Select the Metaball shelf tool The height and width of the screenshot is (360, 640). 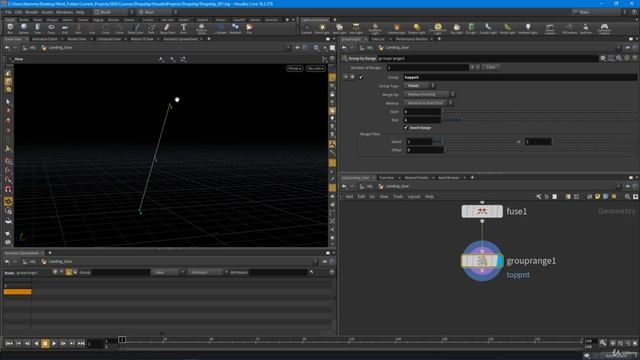pyautogui.click(x=235, y=28)
